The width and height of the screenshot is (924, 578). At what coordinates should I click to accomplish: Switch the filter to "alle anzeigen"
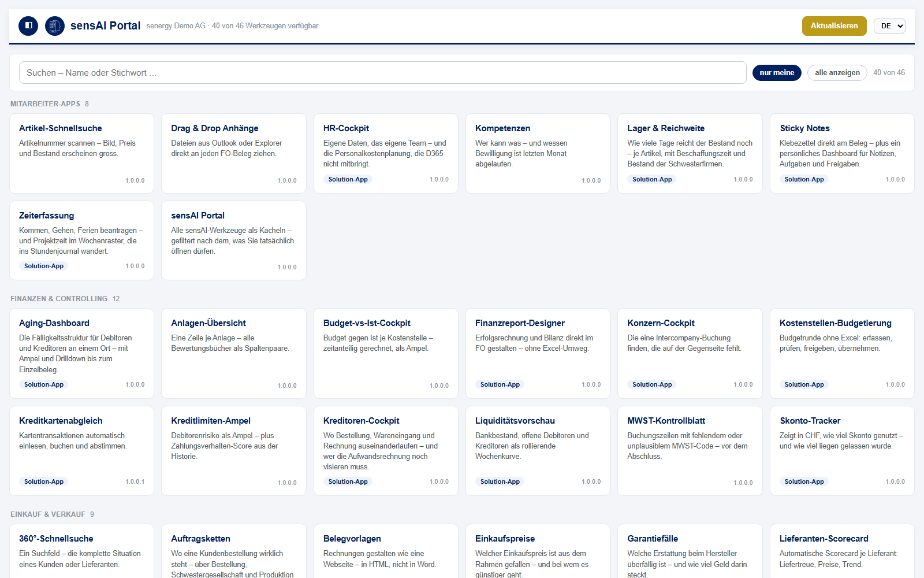click(x=837, y=73)
